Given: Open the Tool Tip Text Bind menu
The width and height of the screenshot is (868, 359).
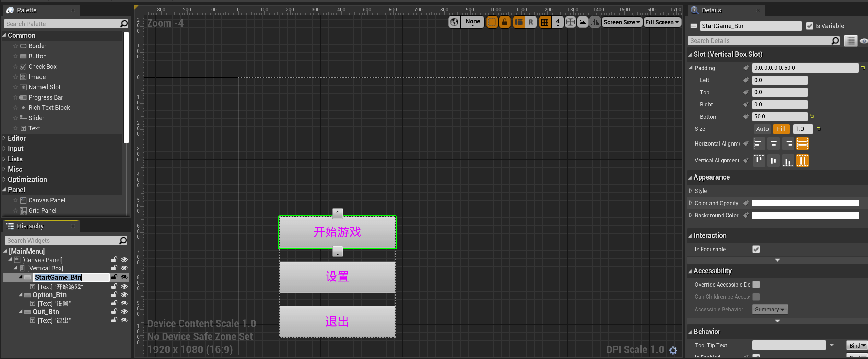Looking at the screenshot, I should point(857,346).
